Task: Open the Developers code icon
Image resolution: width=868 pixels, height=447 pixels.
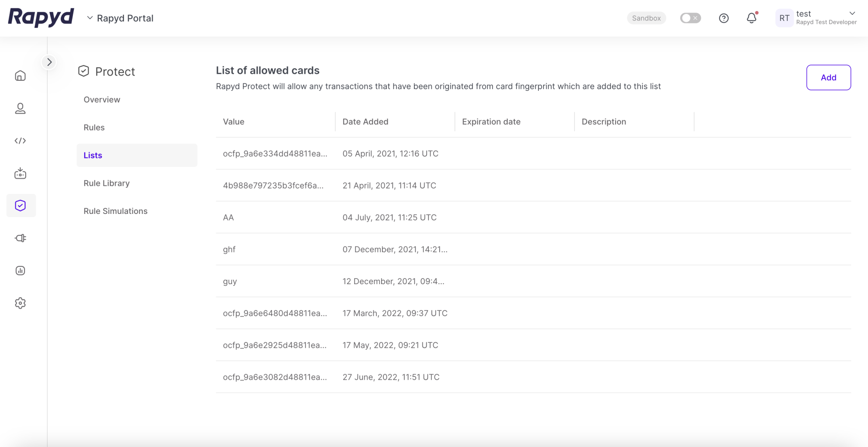Action: pyautogui.click(x=21, y=141)
